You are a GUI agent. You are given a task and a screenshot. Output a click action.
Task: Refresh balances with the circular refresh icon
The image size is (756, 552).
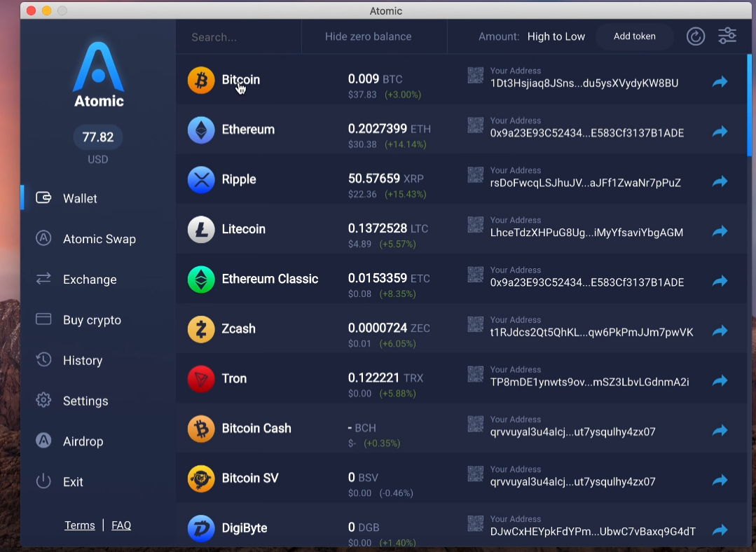[x=696, y=36]
